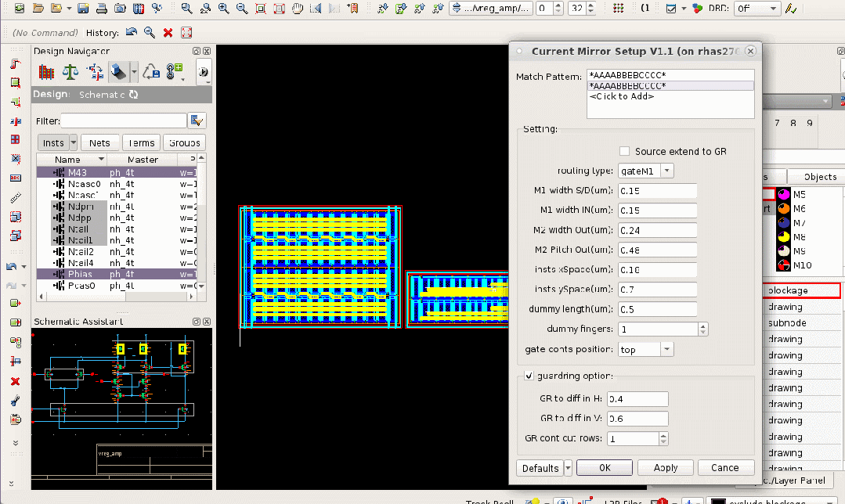
Task: Click the Add Bookmark icon
Action: pos(352,8)
